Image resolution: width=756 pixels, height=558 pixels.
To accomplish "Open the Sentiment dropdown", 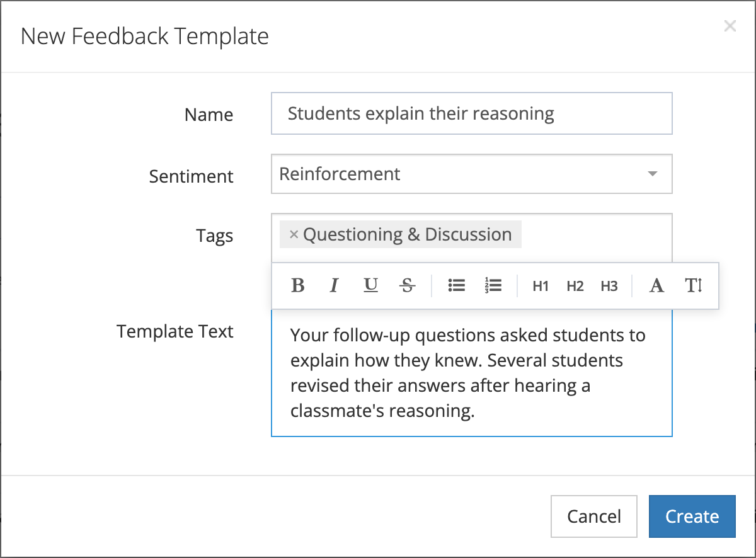I will tap(472, 174).
